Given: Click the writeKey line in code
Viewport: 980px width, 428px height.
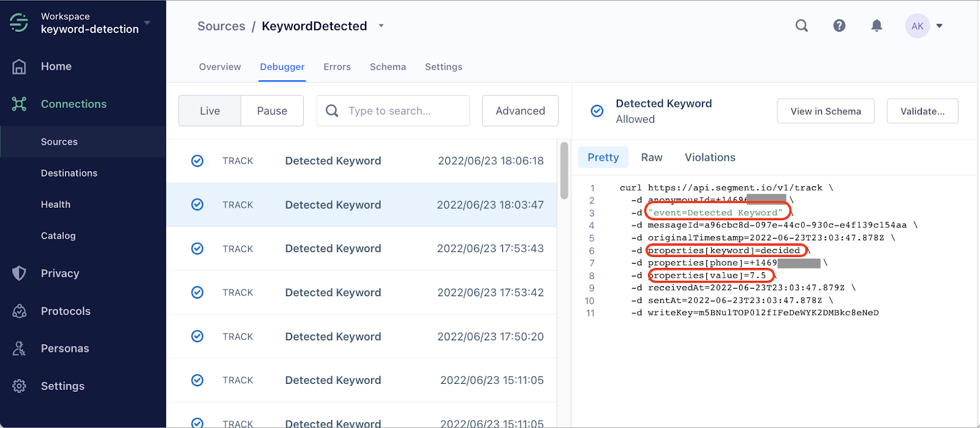Looking at the screenshot, I should [x=755, y=313].
